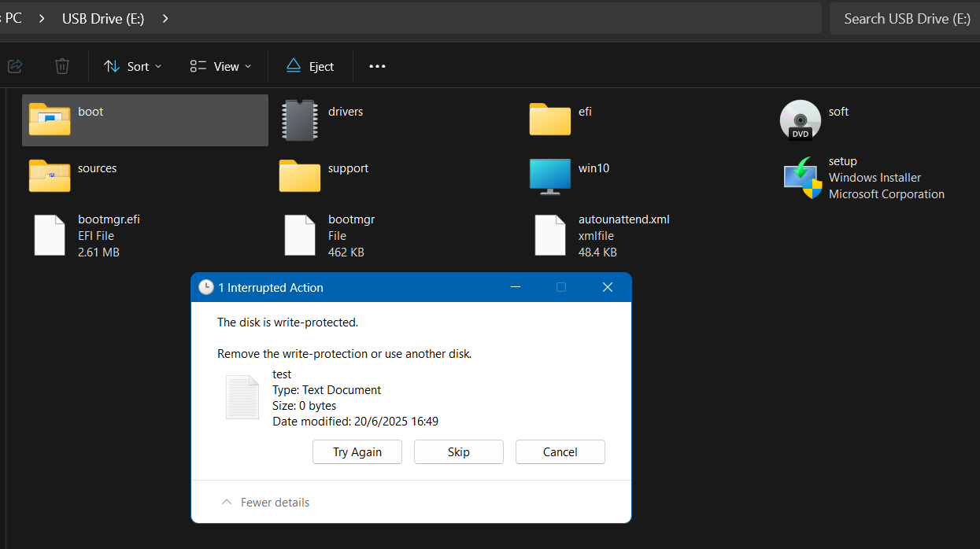Click "Date modified: 20/6/2025 16:49" text
Image resolution: width=980 pixels, height=549 pixels.
point(356,422)
